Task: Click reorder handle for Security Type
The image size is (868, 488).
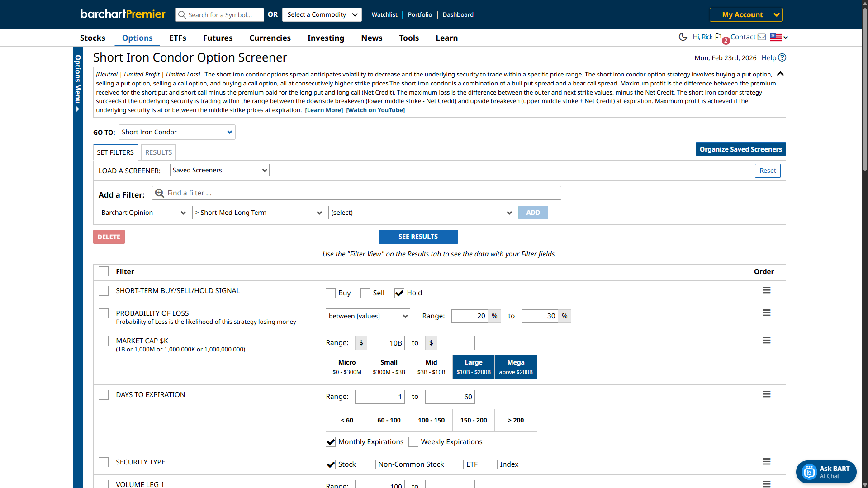Action: (766, 462)
